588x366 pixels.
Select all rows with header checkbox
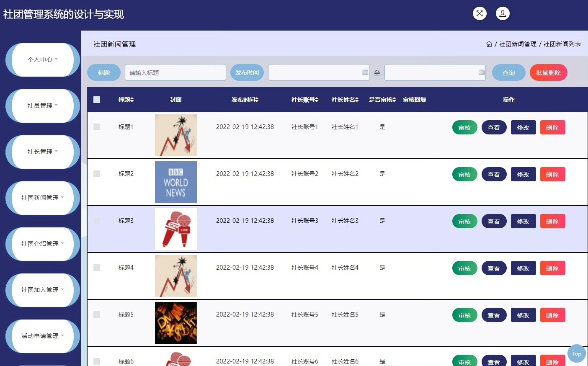97,100
